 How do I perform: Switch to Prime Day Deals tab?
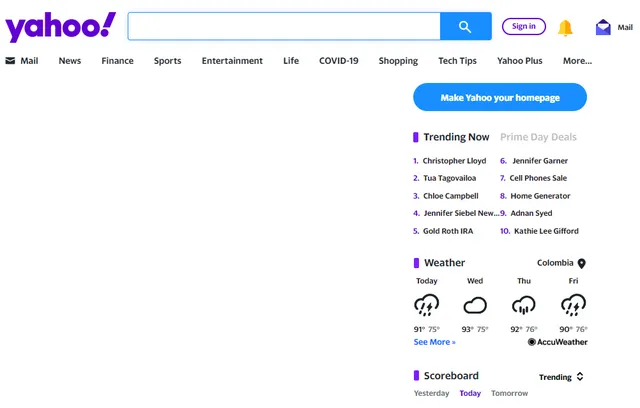538,137
